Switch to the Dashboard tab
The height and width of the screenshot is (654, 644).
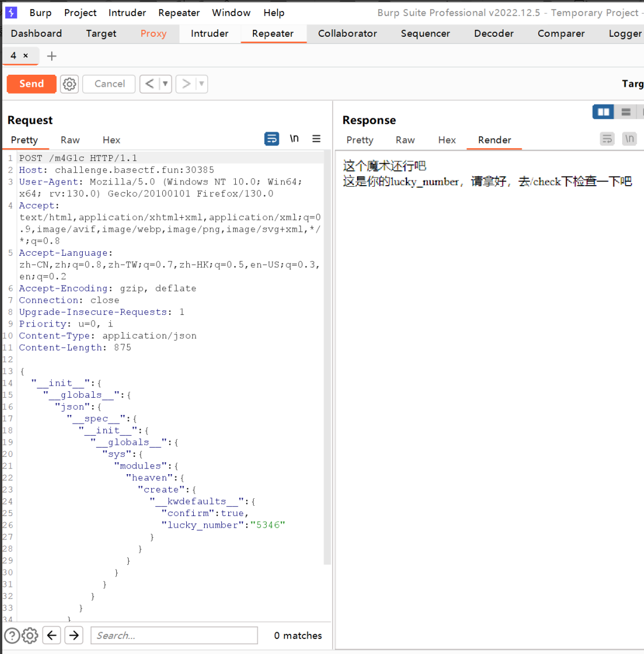tap(36, 33)
